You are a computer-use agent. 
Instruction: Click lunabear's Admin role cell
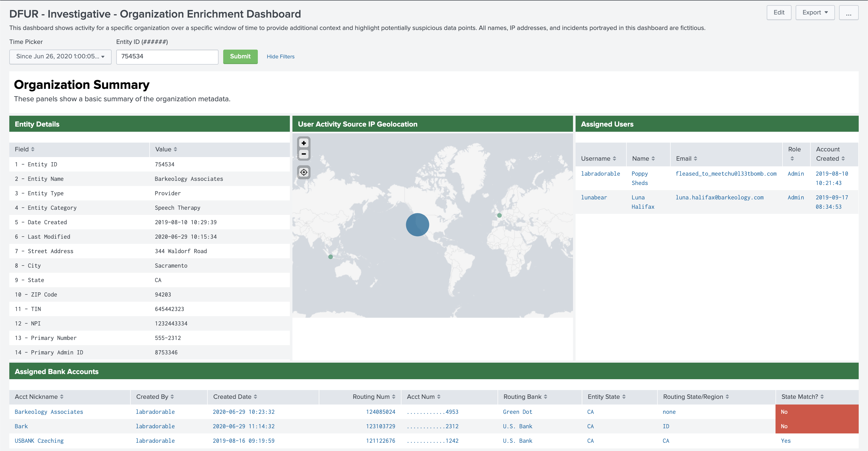click(x=796, y=197)
